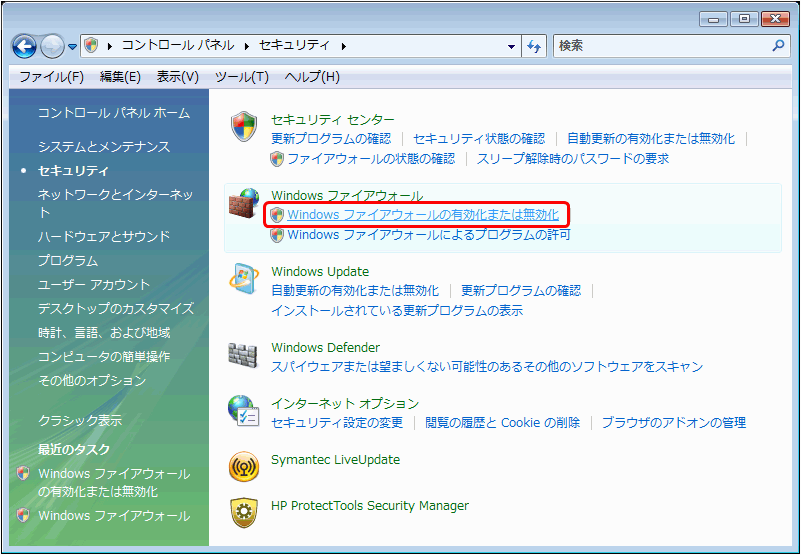Open the Windows Defender heading

coord(325,348)
